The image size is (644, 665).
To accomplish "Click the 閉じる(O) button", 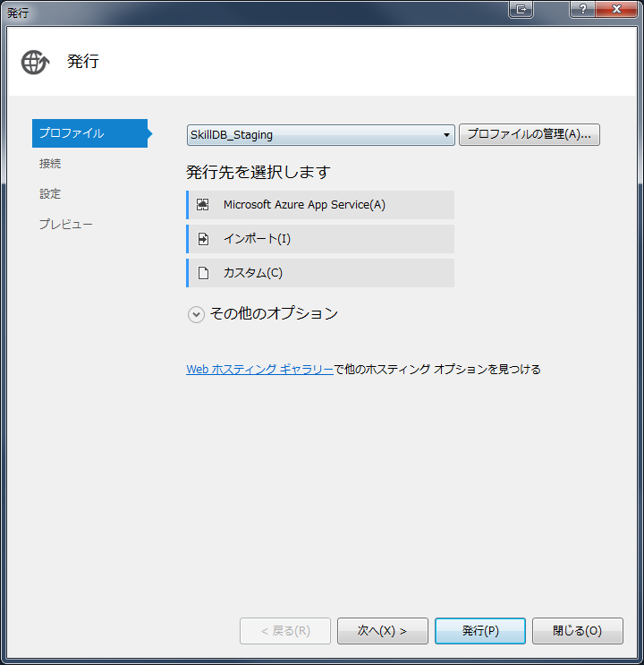I will 578,631.
